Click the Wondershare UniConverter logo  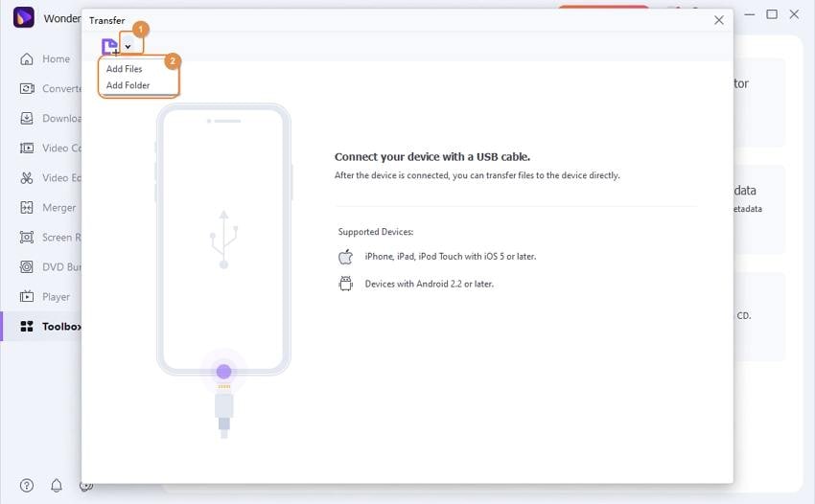pos(25,17)
